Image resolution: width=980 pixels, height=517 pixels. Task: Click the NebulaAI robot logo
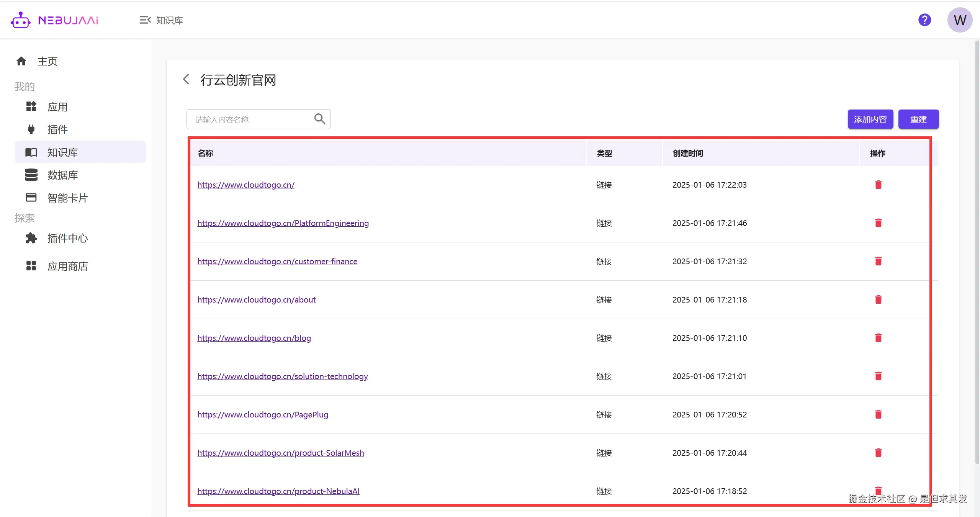[20, 20]
